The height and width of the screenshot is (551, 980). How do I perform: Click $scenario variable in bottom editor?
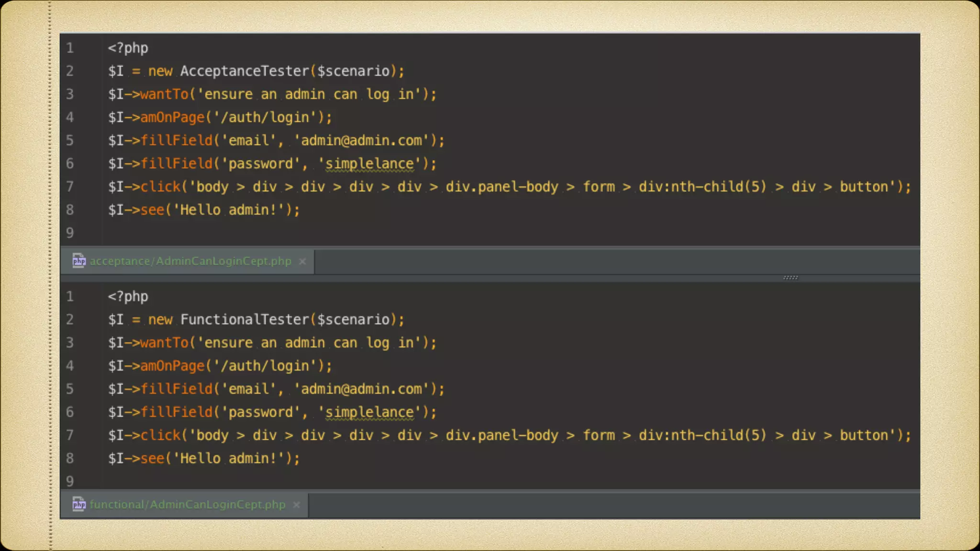[x=353, y=320]
